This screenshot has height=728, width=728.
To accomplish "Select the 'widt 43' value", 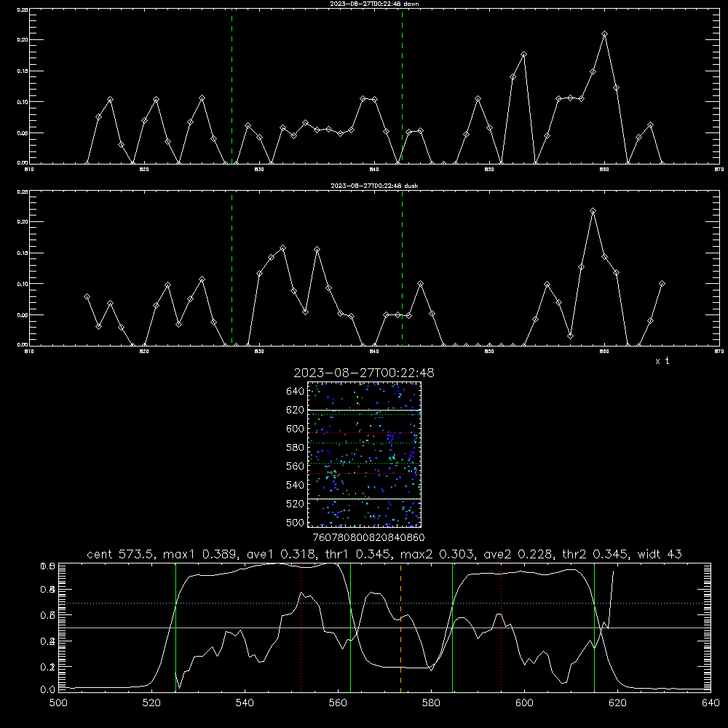I will click(x=660, y=554).
